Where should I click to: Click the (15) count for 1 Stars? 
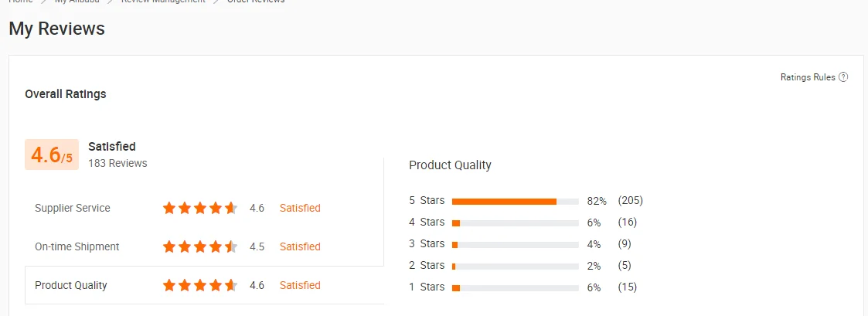click(627, 287)
